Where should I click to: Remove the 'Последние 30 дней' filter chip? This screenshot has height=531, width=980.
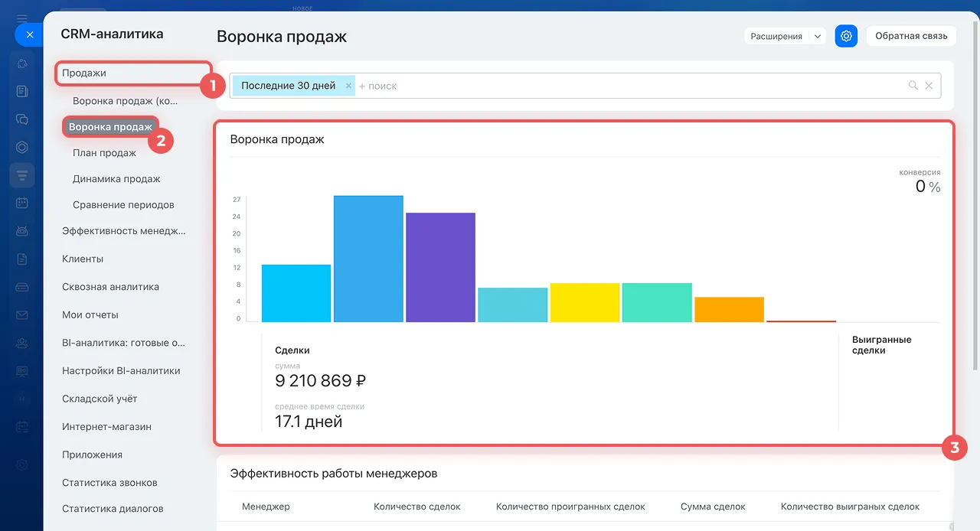coord(348,86)
